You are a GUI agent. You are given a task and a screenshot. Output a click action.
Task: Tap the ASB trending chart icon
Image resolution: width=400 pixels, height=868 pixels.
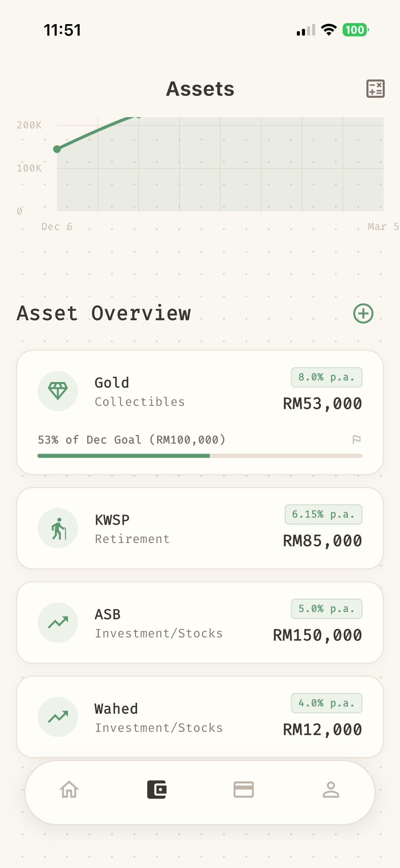coord(58,622)
